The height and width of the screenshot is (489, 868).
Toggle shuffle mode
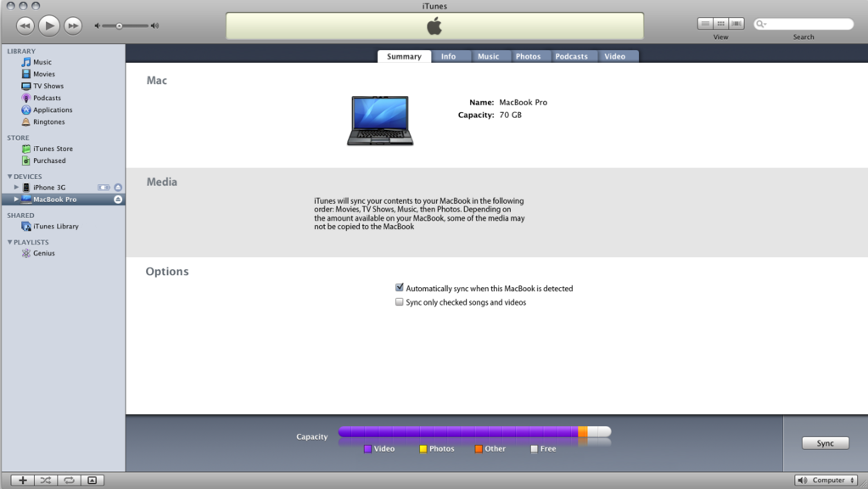(x=46, y=481)
